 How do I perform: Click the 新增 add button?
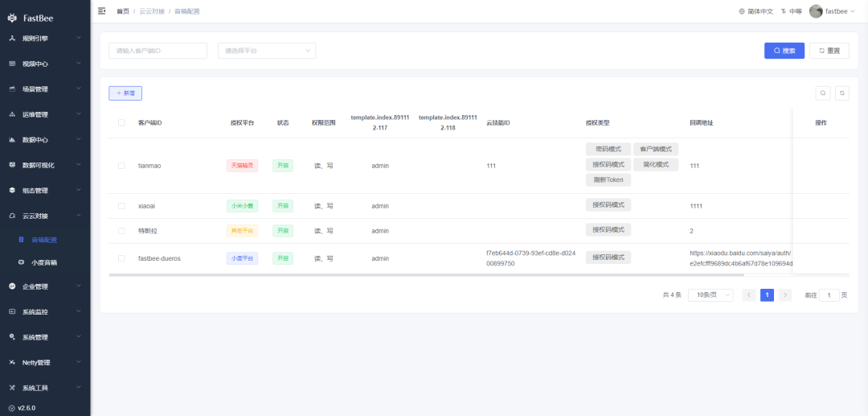[x=125, y=93]
